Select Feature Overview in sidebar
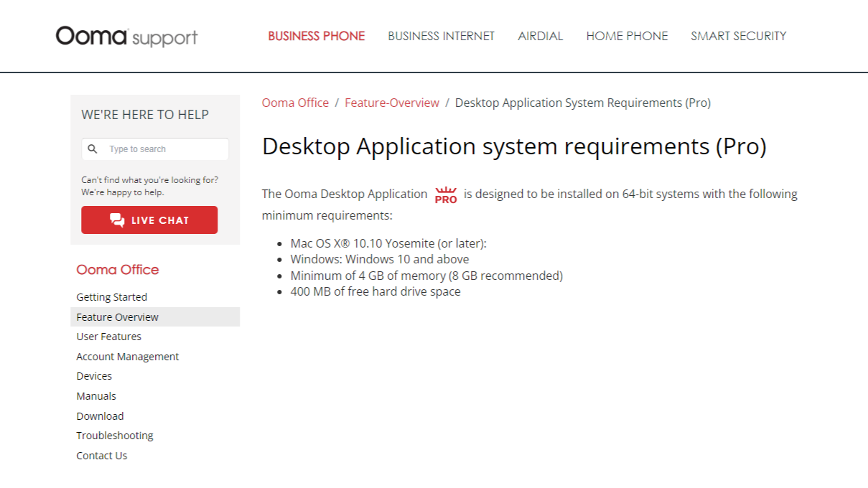 [x=155, y=317]
